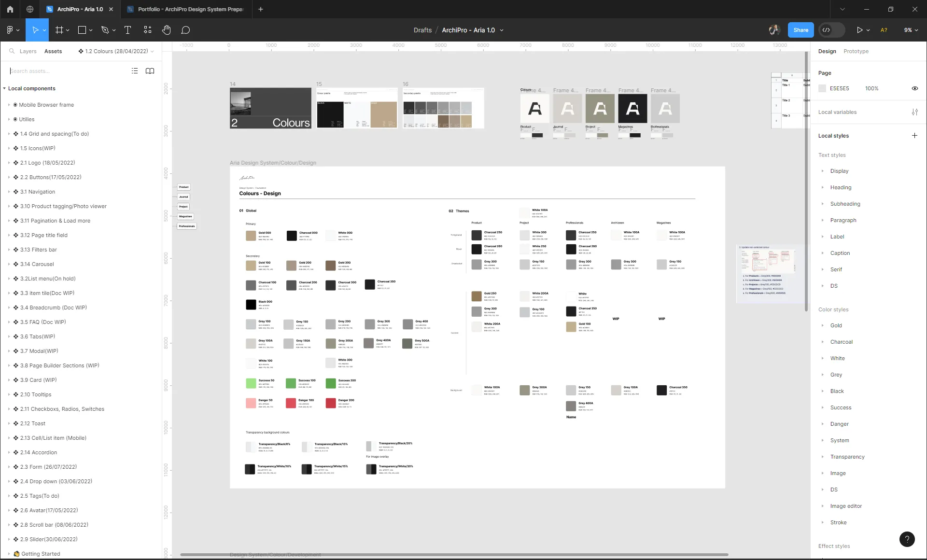Viewport: 927px width, 560px height.
Task: Click the Present play icon
Action: click(859, 30)
